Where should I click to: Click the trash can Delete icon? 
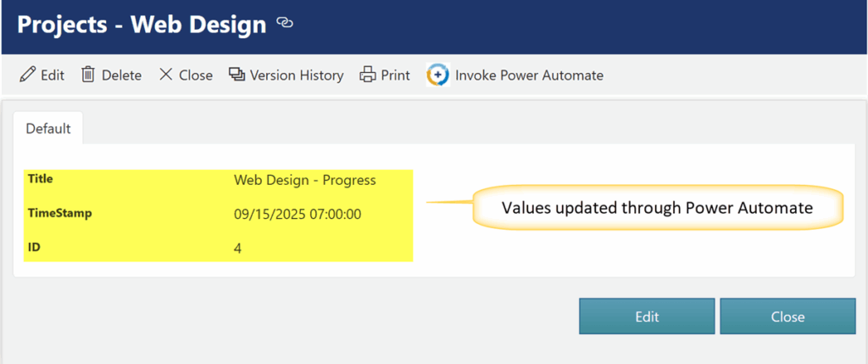tap(88, 75)
